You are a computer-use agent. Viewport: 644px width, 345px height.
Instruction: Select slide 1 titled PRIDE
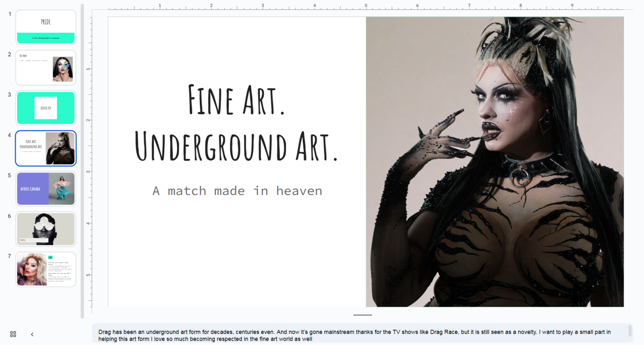point(46,27)
